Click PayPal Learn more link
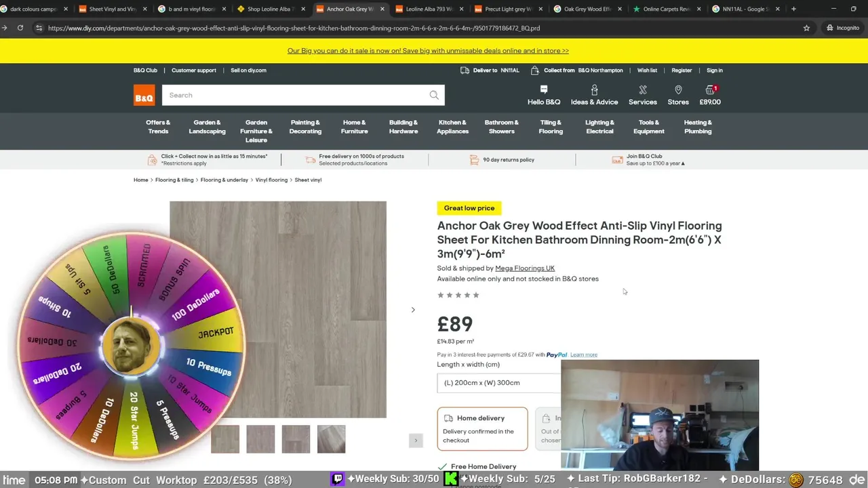The width and height of the screenshot is (868, 488). coord(584,355)
